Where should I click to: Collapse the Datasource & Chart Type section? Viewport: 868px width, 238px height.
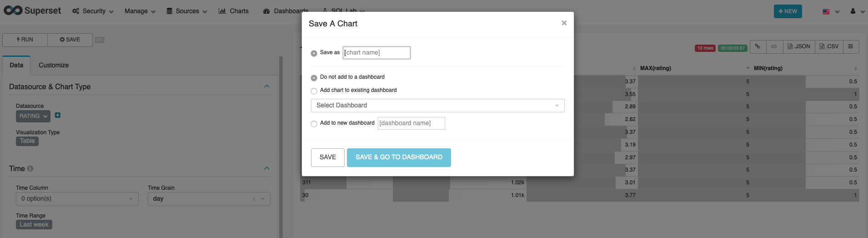tap(267, 86)
